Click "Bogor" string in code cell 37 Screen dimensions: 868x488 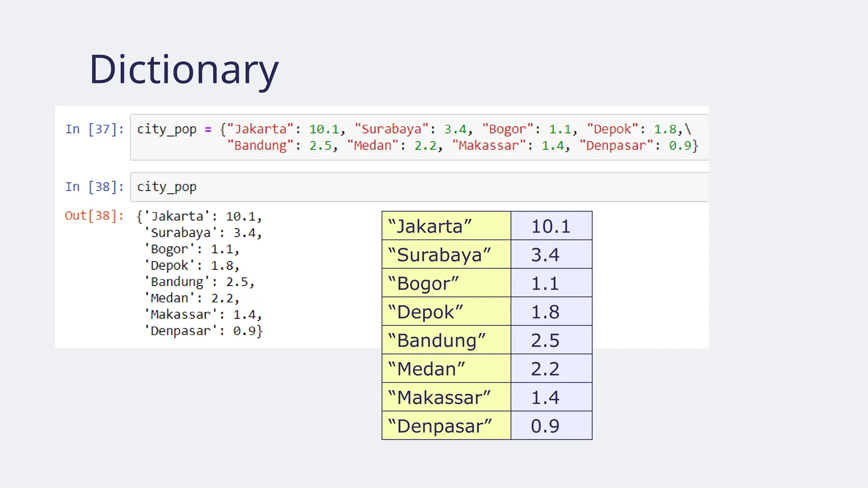508,129
